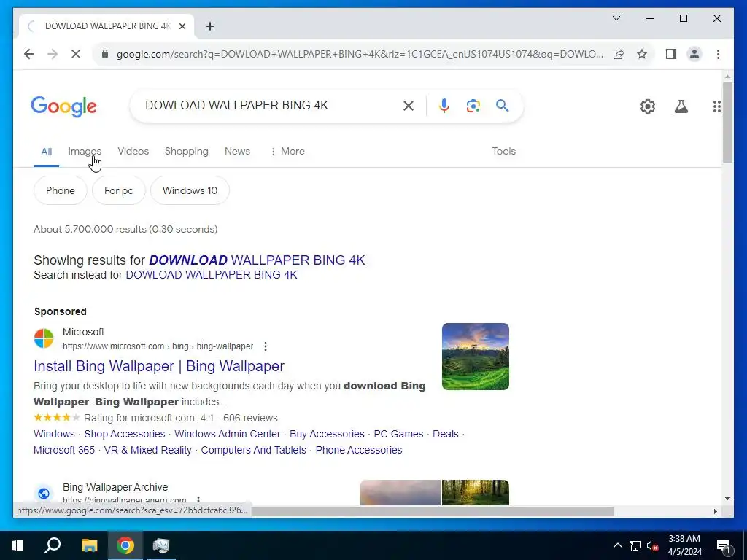
Task: Open the search Tools options
Action: click(x=503, y=151)
